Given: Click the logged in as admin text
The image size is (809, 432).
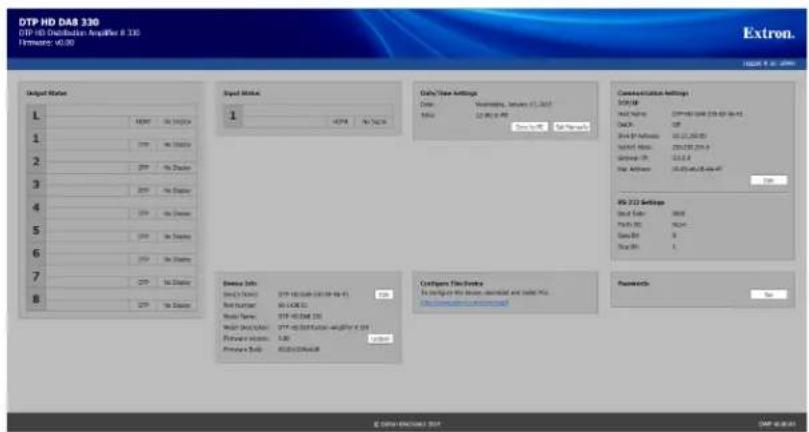Looking at the screenshot, I should click(x=769, y=63).
